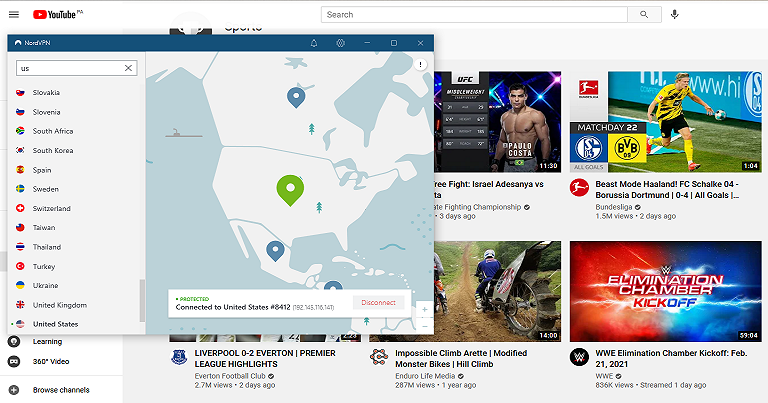Open the Haaland Matchday 22 video thumbnail
Image resolution: width=768 pixels, height=403 pixels.
pos(666,121)
